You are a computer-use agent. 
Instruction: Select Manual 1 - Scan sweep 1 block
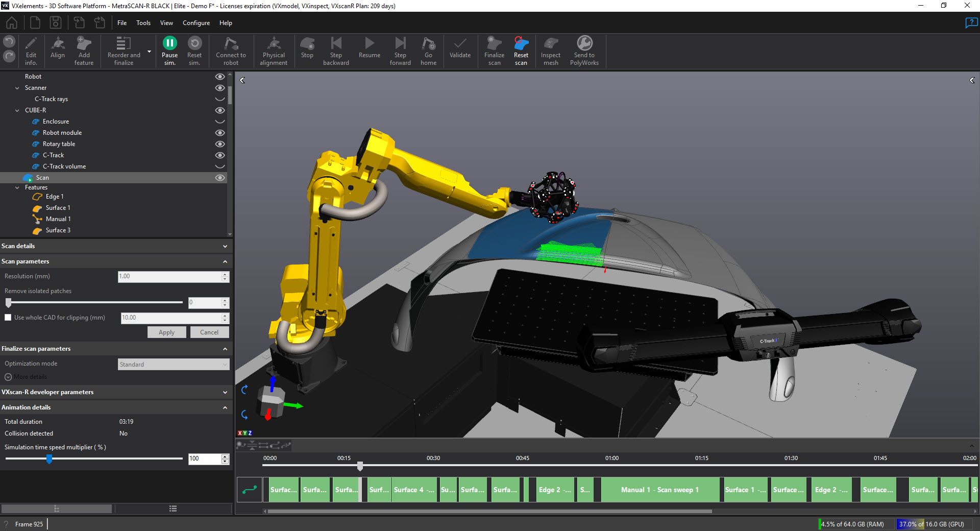click(x=660, y=490)
